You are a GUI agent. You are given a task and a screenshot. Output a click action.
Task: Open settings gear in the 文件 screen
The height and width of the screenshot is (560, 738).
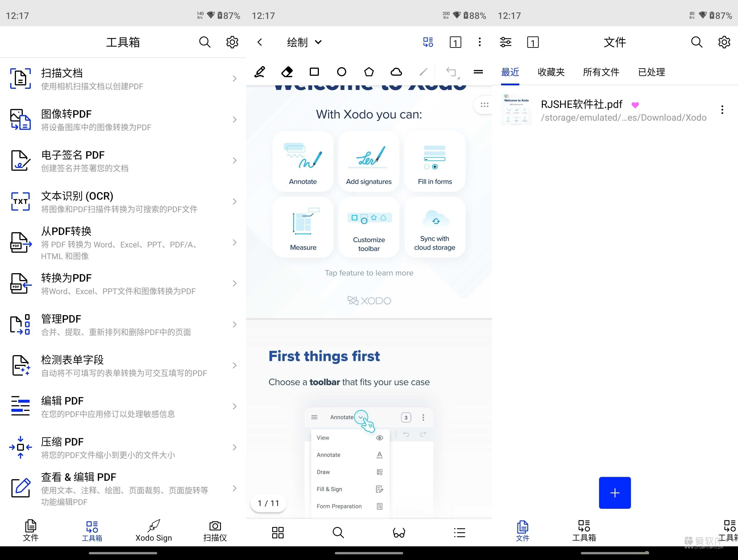tap(724, 42)
